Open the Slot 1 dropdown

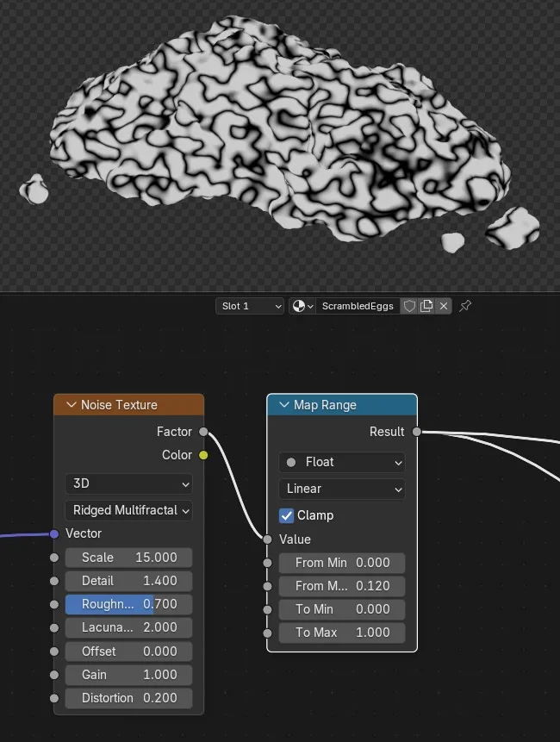[250, 306]
